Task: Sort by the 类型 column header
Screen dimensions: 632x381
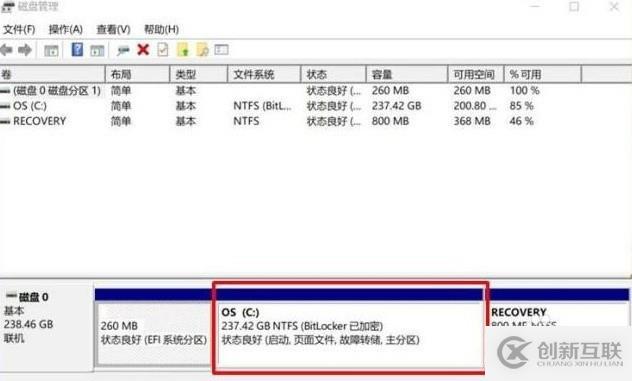Action: coord(199,74)
